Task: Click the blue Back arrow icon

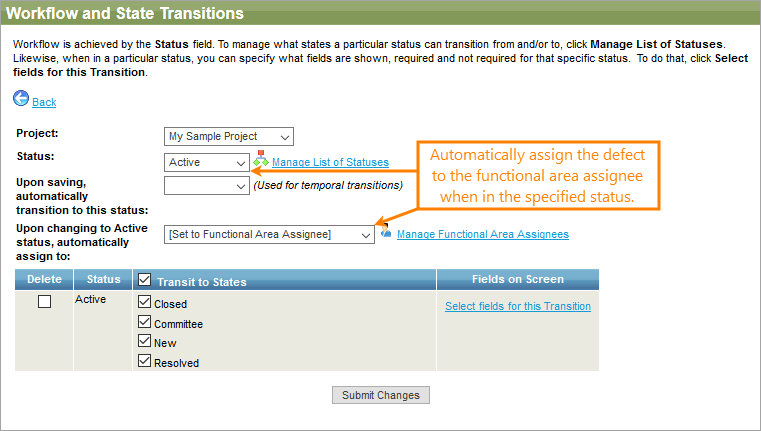Action: [21, 100]
